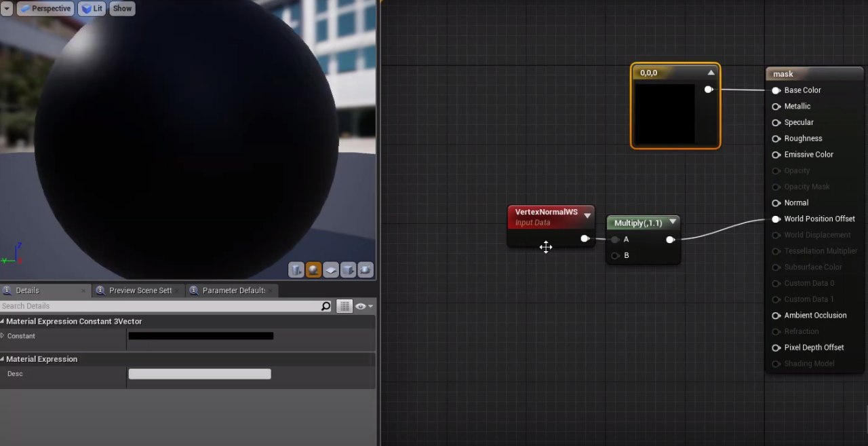Click the search magnifier in Details

pos(326,306)
